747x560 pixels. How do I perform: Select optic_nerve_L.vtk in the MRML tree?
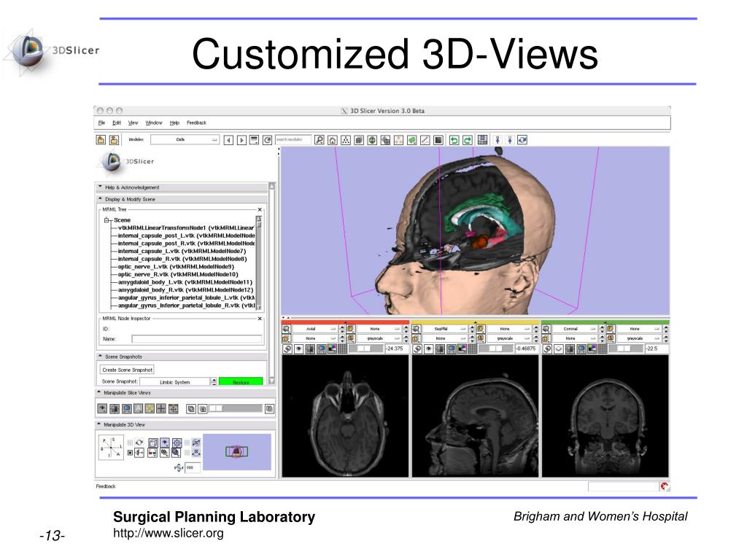(176, 267)
